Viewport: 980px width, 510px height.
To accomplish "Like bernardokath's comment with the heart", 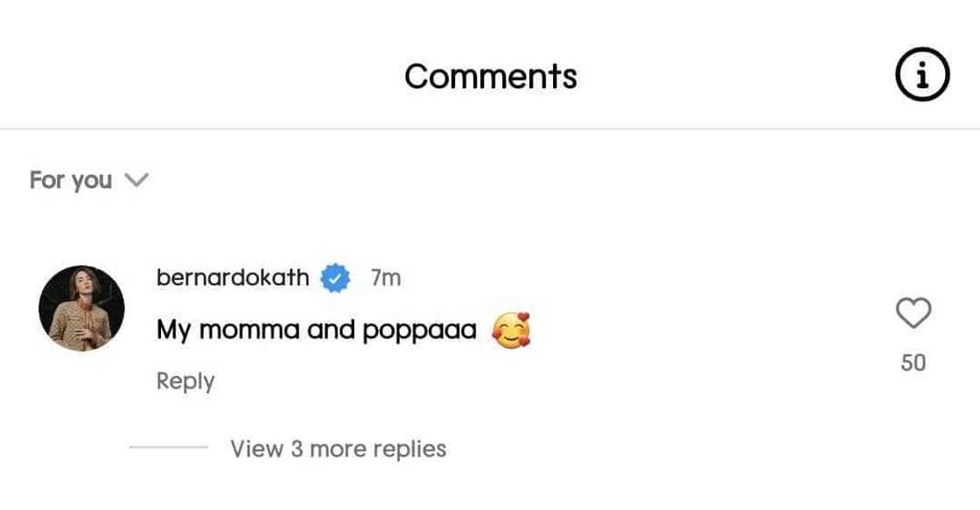I will pos(913,313).
